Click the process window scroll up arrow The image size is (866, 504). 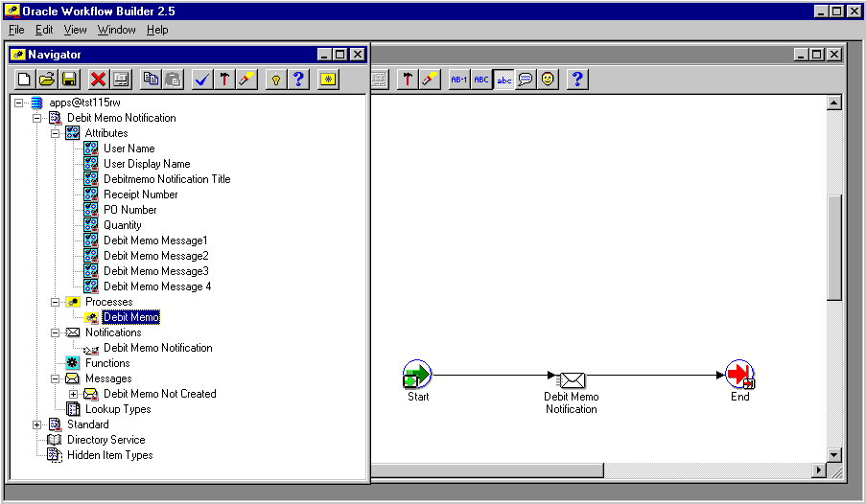[x=834, y=103]
